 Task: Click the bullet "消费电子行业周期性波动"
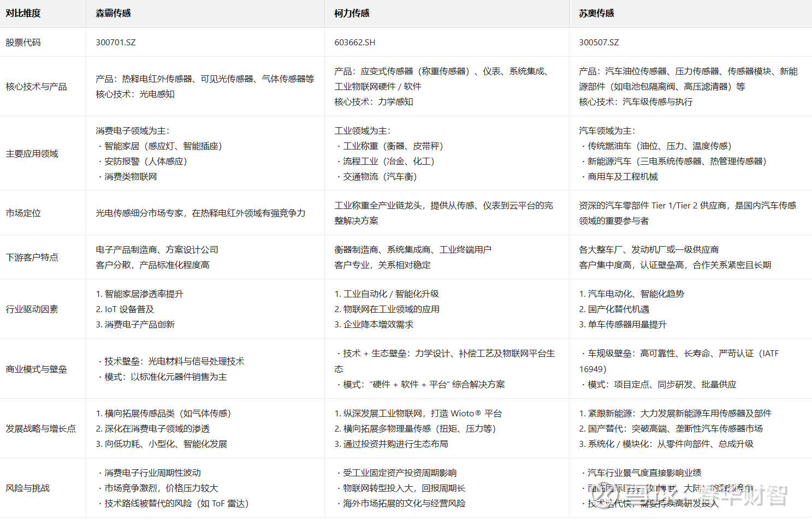(x=149, y=473)
